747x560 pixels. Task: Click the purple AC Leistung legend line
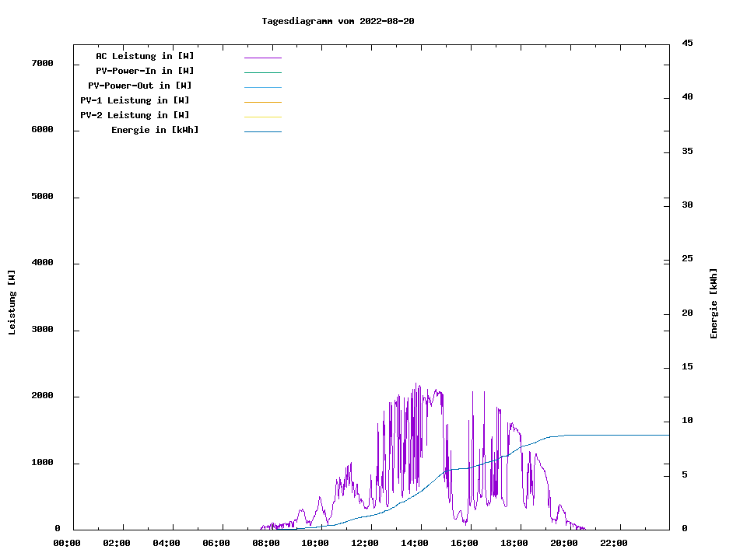262,58
